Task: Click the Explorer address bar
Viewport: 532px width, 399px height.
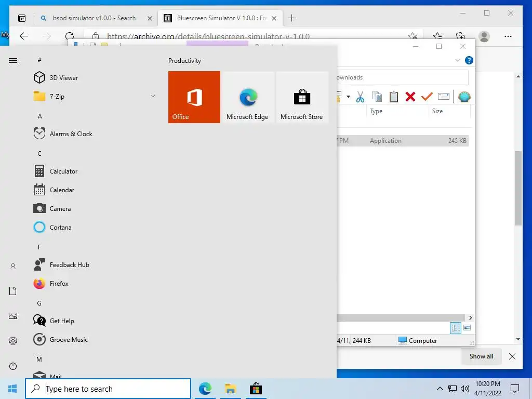Action: point(403,77)
